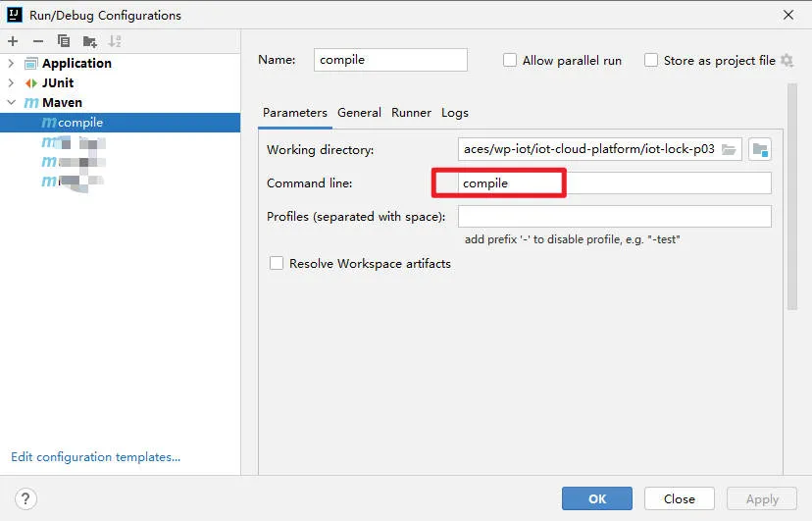Add a new run configuration

[x=13, y=41]
